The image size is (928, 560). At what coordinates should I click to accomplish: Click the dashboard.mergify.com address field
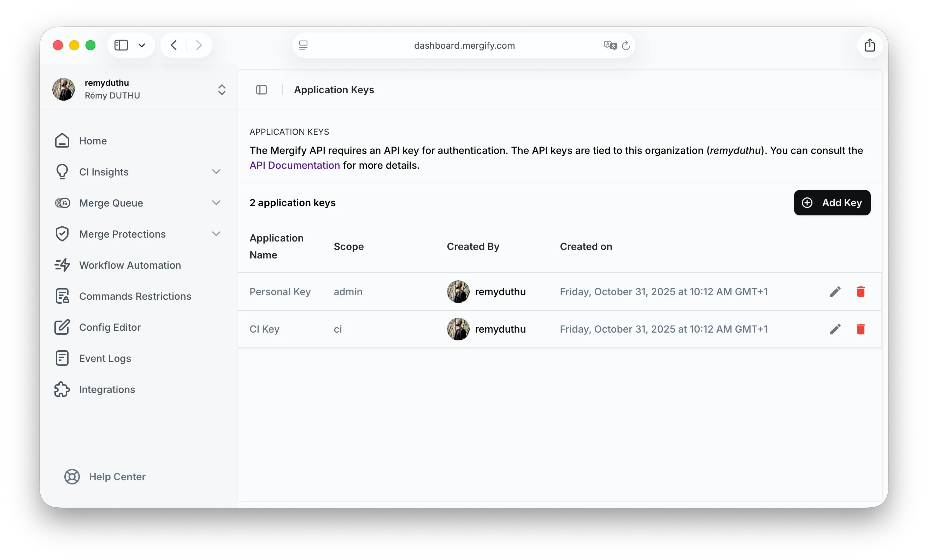(x=464, y=46)
